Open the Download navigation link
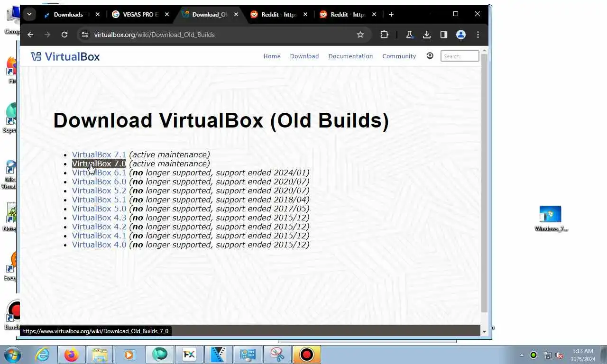Viewport: 607px width, 364px height. tap(304, 56)
